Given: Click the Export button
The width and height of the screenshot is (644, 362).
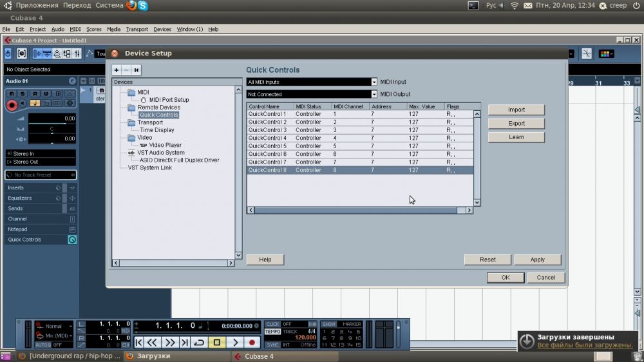Looking at the screenshot, I should point(516,123).
